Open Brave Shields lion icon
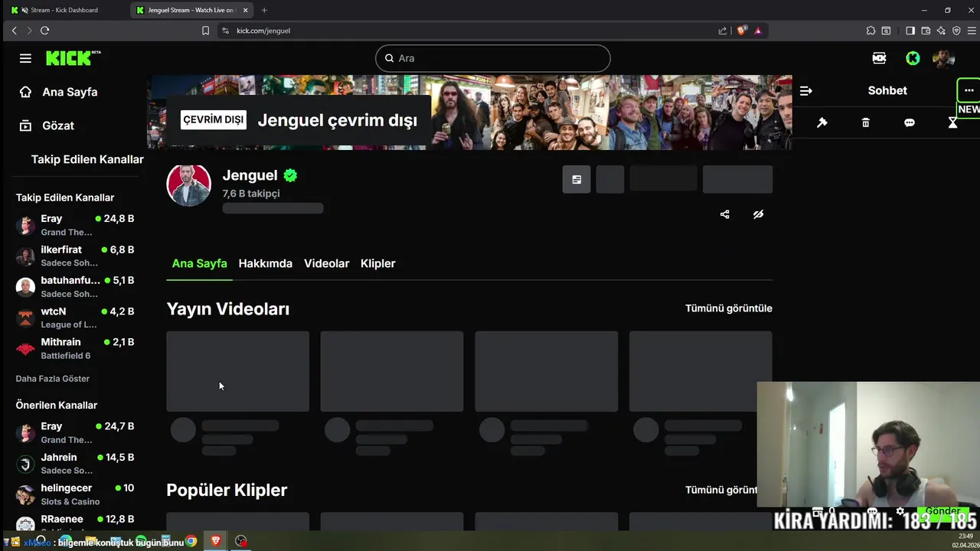This screenshot has width=980, height=551. [x=741, y=31]
